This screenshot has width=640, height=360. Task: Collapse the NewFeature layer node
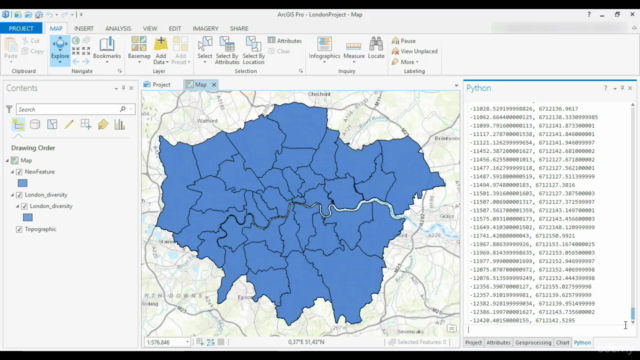coord(12,172)
